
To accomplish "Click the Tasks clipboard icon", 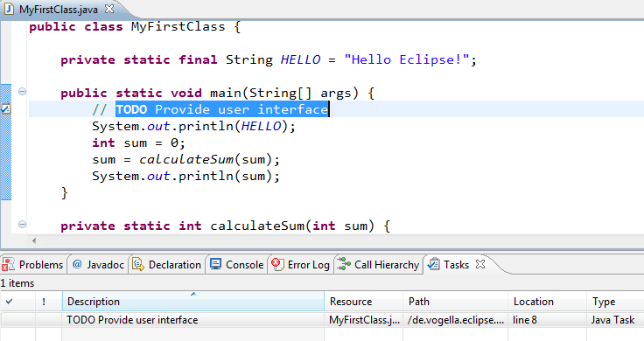I will click(x=433, y=264).
